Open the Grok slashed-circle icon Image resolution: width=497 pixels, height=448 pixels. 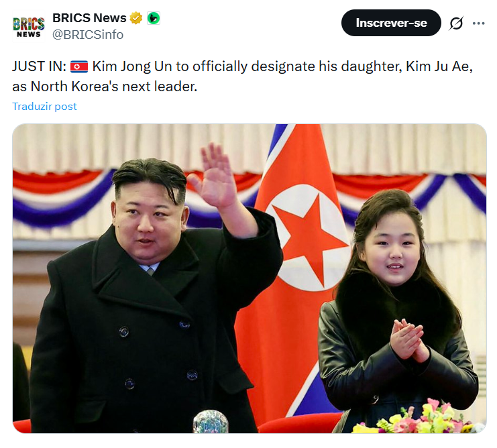[x=456, y=23]
